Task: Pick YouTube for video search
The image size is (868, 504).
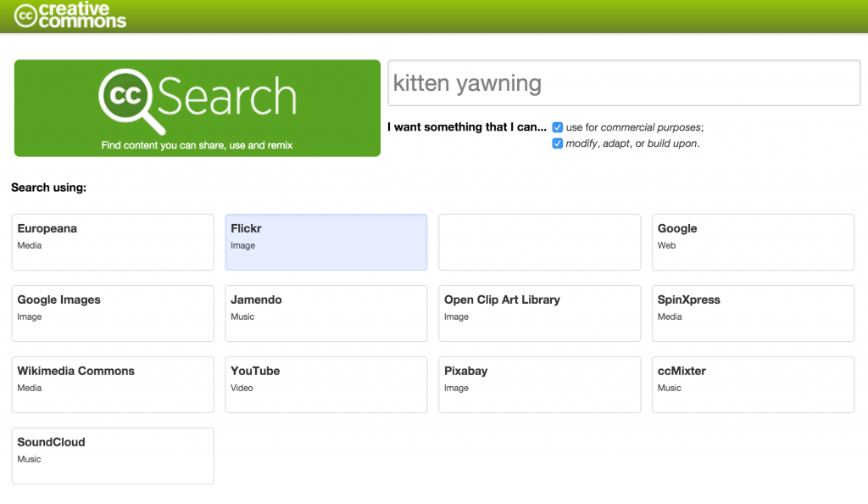Action: click(x=325, y=384)
